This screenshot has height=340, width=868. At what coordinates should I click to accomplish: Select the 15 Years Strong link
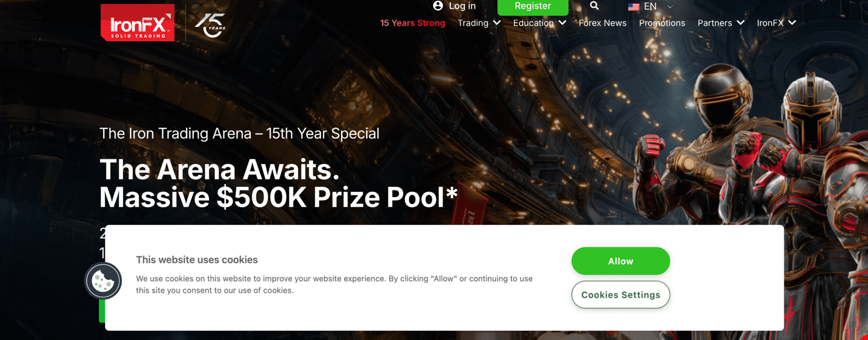tap(412, 23)
